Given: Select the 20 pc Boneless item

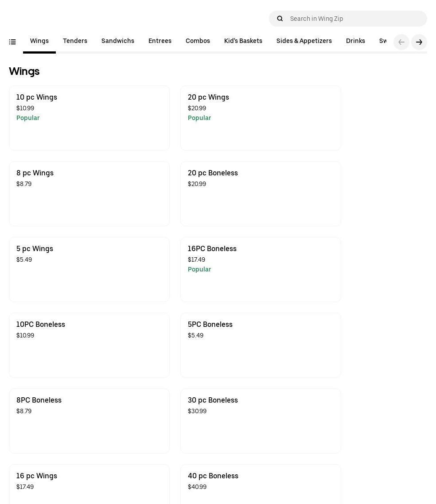Looking at the screenshot, I should point(261,194).
